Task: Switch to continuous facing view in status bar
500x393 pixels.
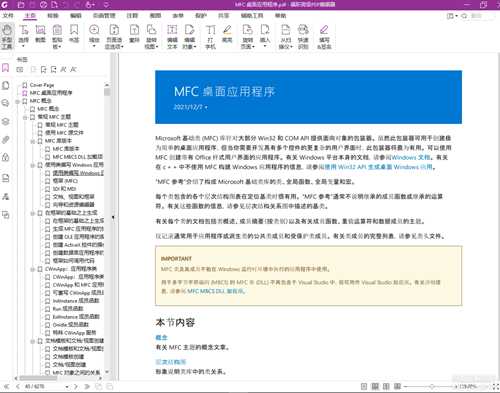Action: [397, 386]
